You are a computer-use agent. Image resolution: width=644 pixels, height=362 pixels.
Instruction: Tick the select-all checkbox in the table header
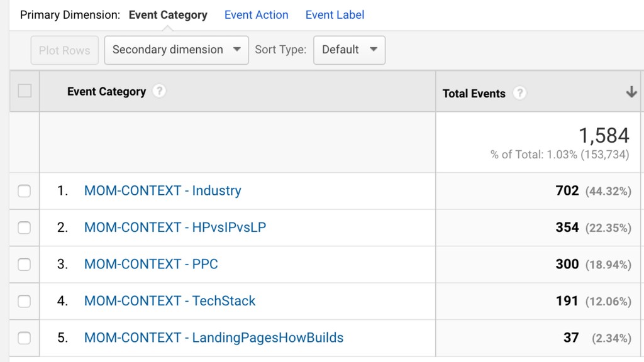(25, 90)
